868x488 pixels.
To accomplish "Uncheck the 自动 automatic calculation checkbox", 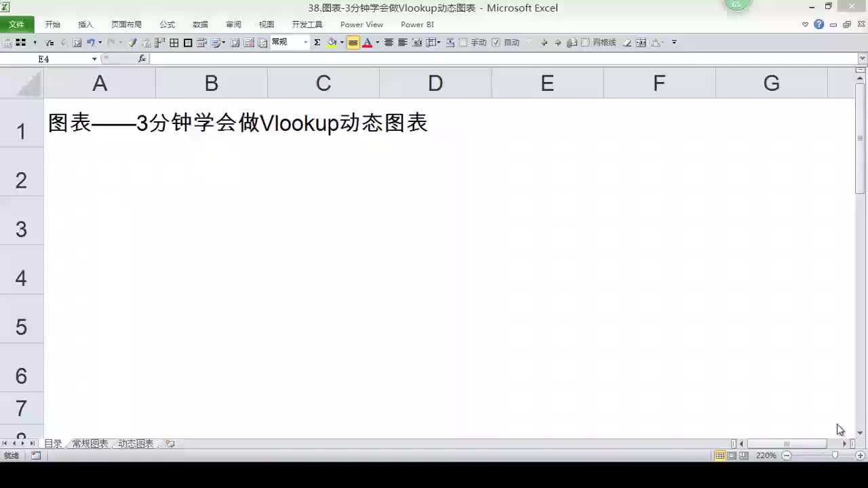I will [x=496, y=42].
